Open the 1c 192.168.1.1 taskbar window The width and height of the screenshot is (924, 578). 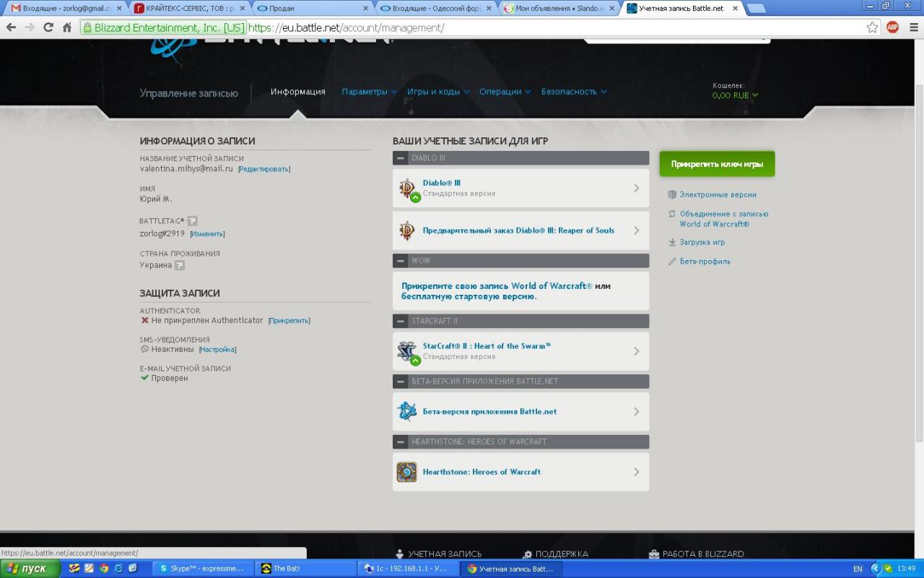(408, 569)
